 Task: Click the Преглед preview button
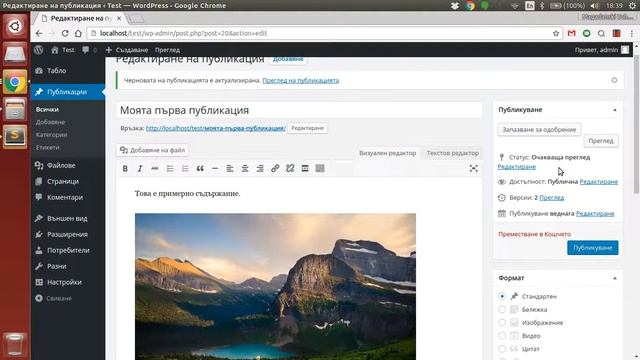click(601, 141)
